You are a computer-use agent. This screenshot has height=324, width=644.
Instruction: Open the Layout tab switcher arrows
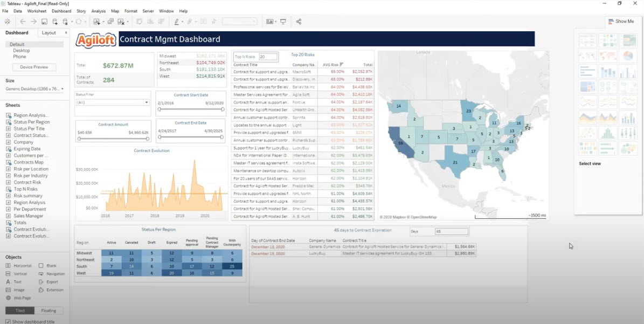pyautogui.click(x=66, y=33)
